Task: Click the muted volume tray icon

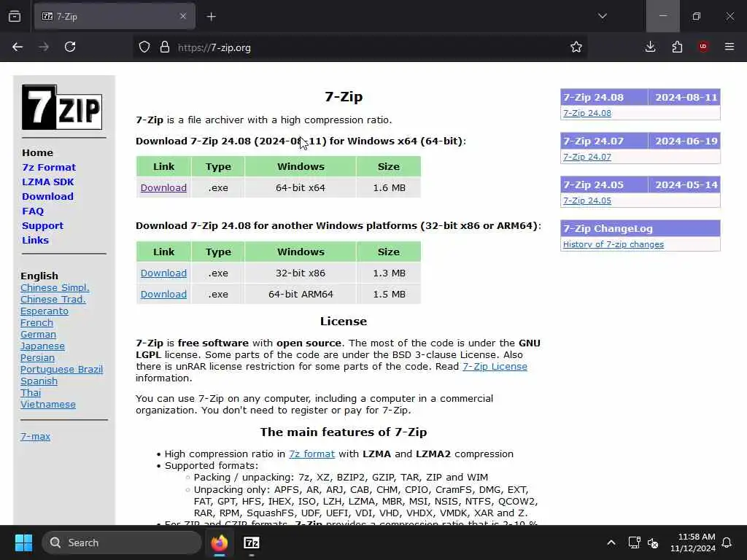Action: pos(653,542)
